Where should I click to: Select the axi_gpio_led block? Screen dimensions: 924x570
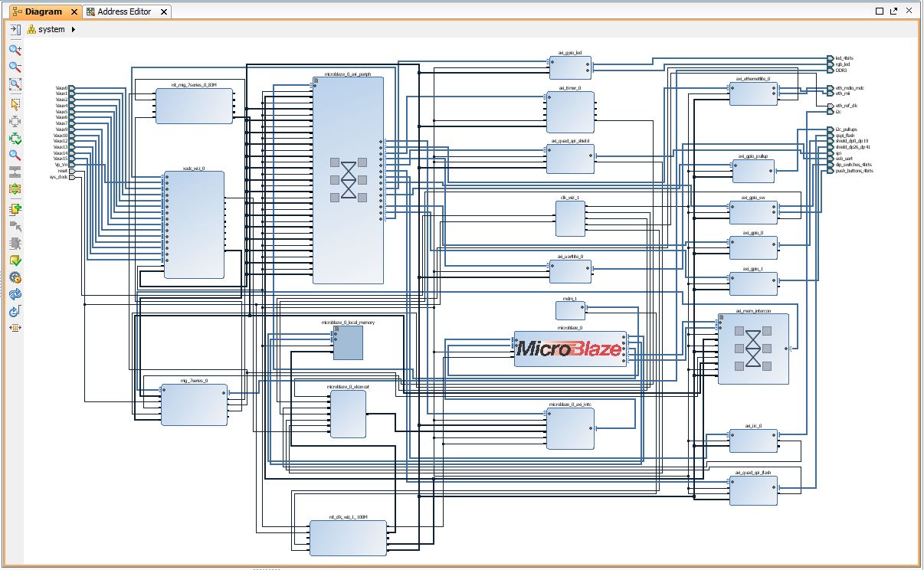pos(570,67)
